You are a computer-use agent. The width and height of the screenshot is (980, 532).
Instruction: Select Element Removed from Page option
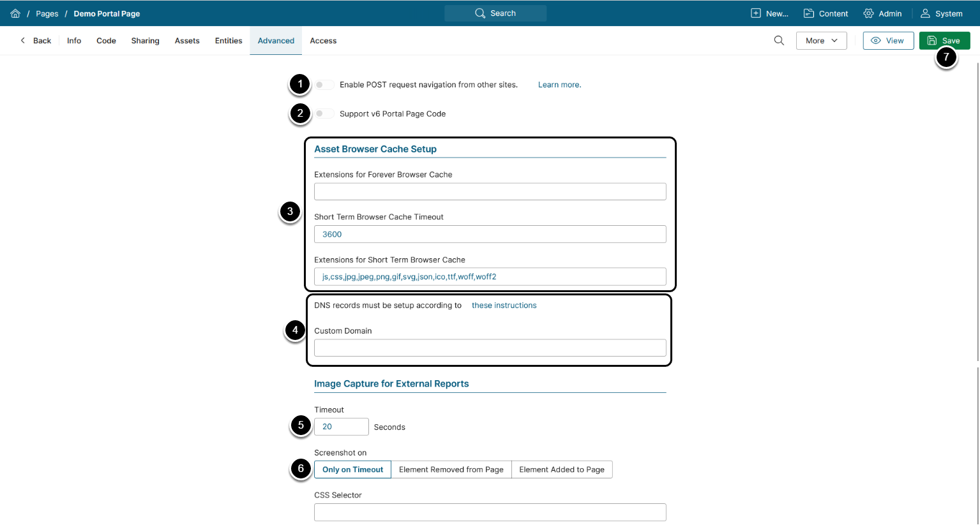[451, 469]
